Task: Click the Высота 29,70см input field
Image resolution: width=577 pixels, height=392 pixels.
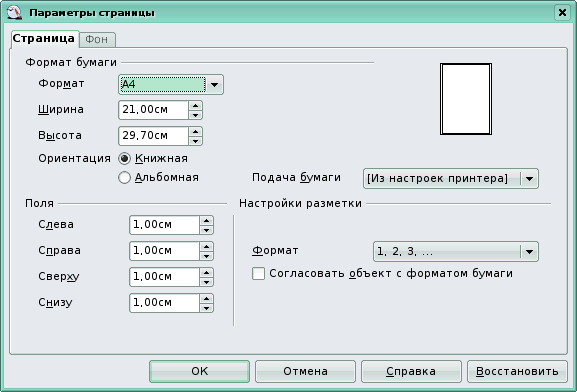Action: pyautogui.click(x=153, y=136)
